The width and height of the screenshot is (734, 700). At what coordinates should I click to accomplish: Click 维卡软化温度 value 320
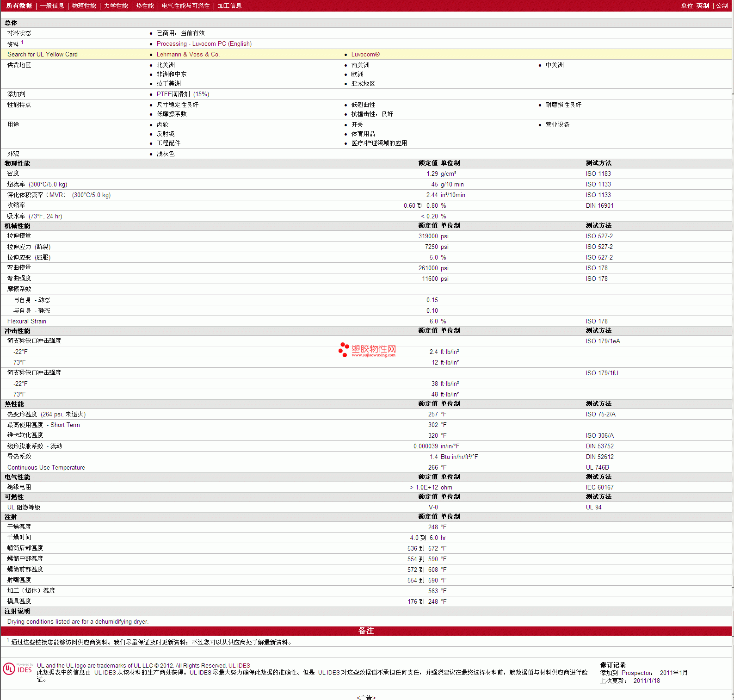coord(433,435)
